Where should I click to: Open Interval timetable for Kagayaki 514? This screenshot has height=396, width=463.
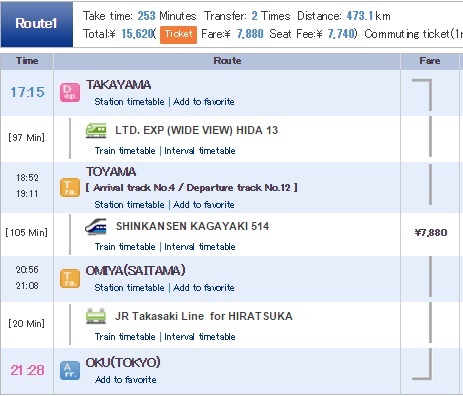point(200,247)
